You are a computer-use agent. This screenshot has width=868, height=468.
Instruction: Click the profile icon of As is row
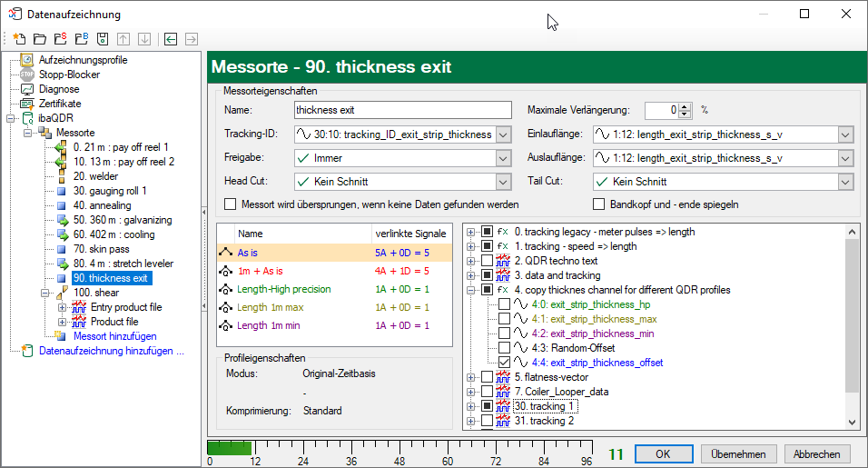[x=225, y=253]
